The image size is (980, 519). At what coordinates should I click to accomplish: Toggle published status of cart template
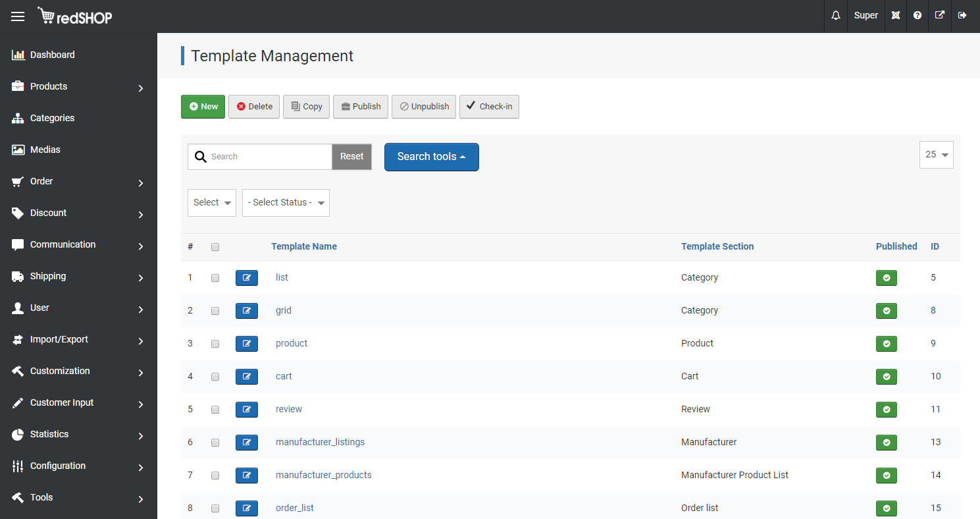coord(887,377)
